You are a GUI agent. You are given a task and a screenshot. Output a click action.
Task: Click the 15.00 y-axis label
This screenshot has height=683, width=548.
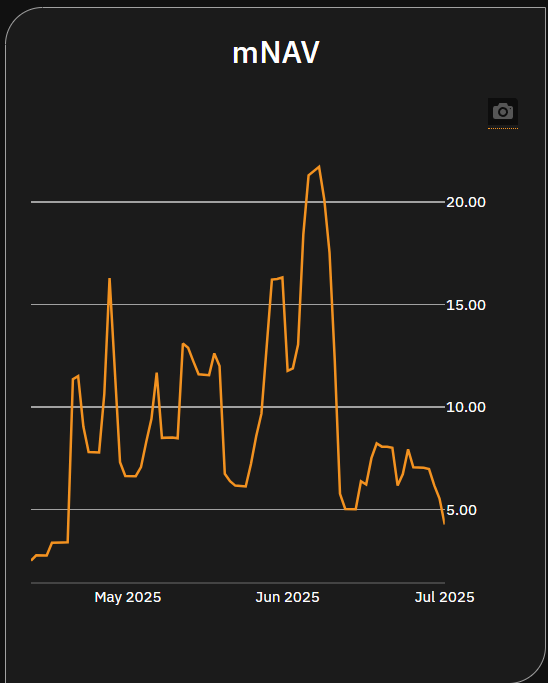466,305
